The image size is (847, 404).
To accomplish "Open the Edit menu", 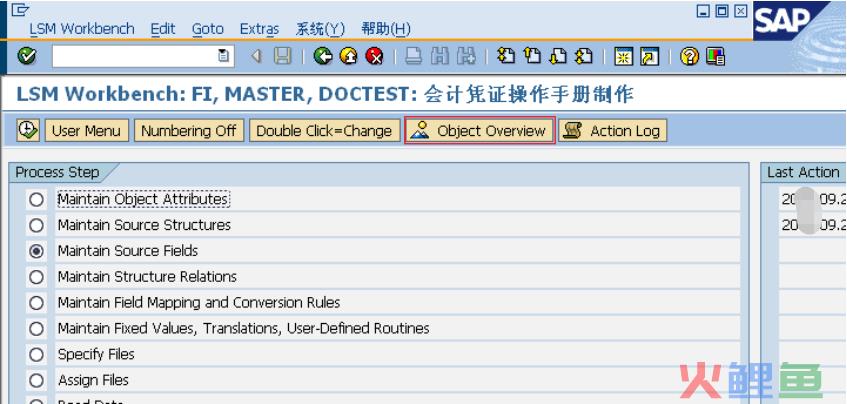I will coord(163,29).
